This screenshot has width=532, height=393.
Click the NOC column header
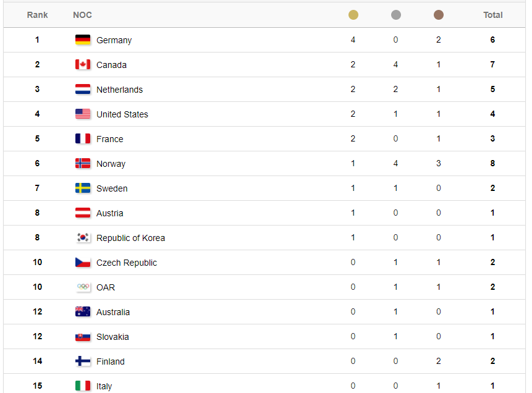tap(82, 15)
